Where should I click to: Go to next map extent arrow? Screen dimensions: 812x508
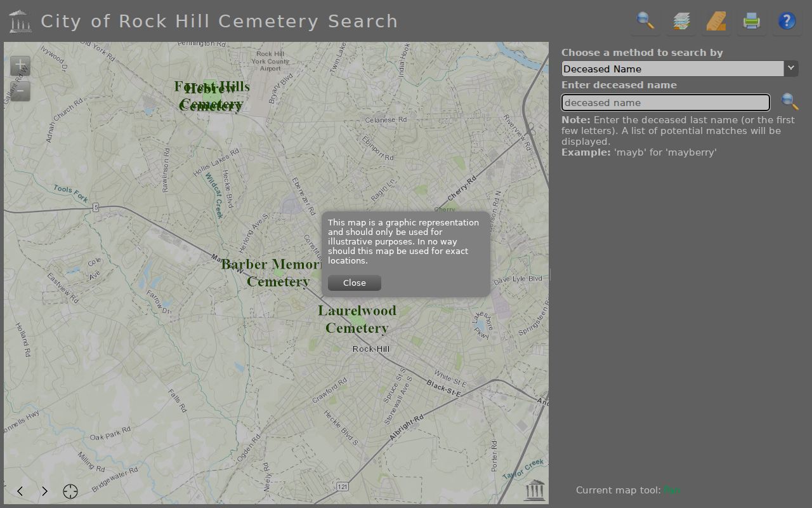click(45, 491)
